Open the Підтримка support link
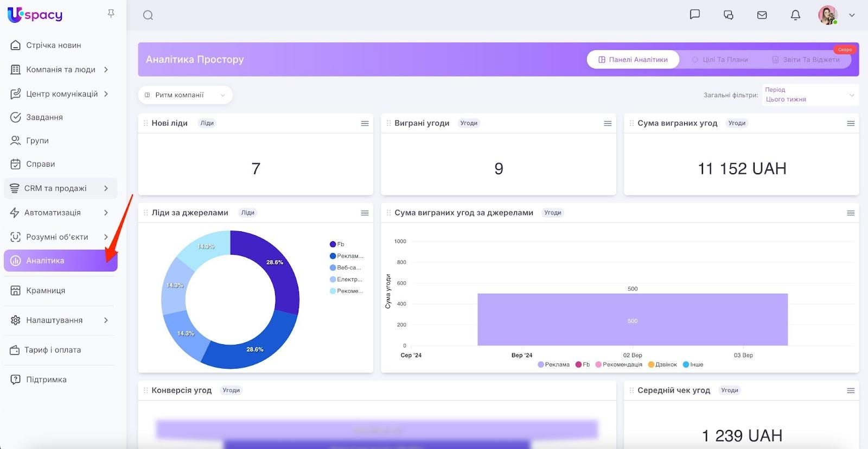Image resolution: width=868 pixels, height=449 pixels. [x=46, y=380]
